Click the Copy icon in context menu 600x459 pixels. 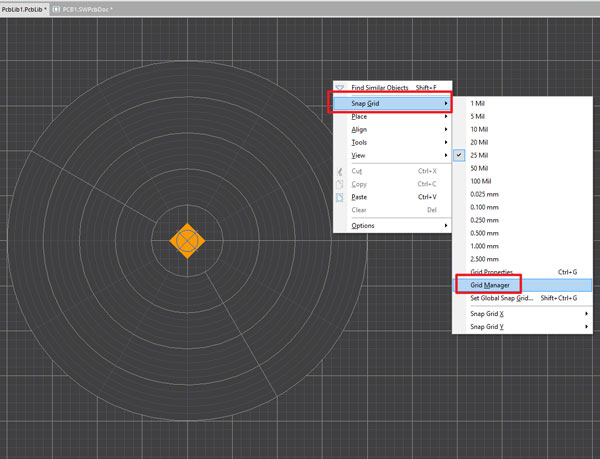340,184
